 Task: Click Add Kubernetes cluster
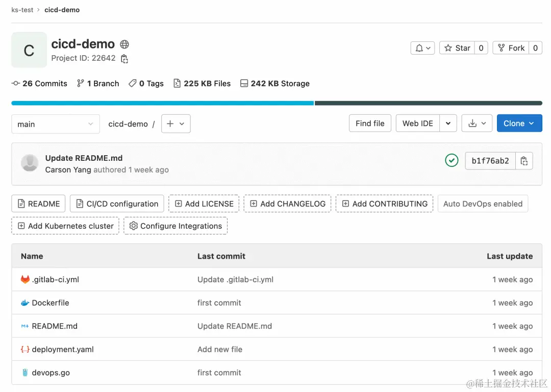click(65, 226)
